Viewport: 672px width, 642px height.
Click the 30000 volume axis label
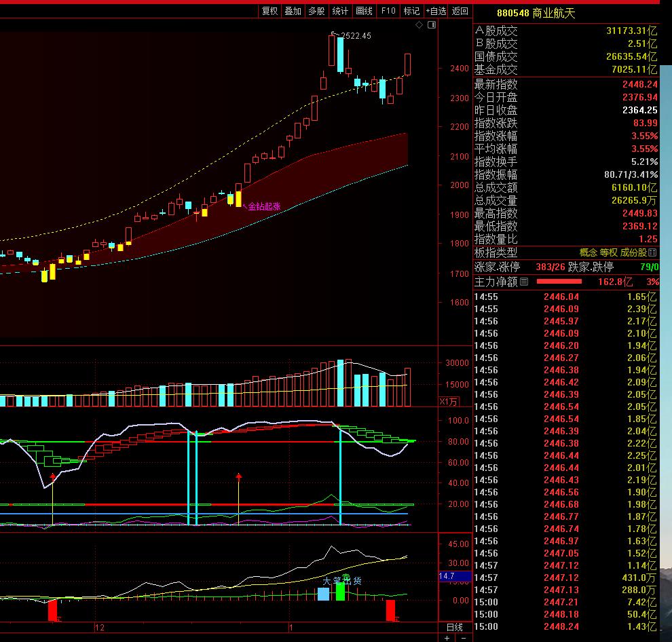click(x=457, y=362)
